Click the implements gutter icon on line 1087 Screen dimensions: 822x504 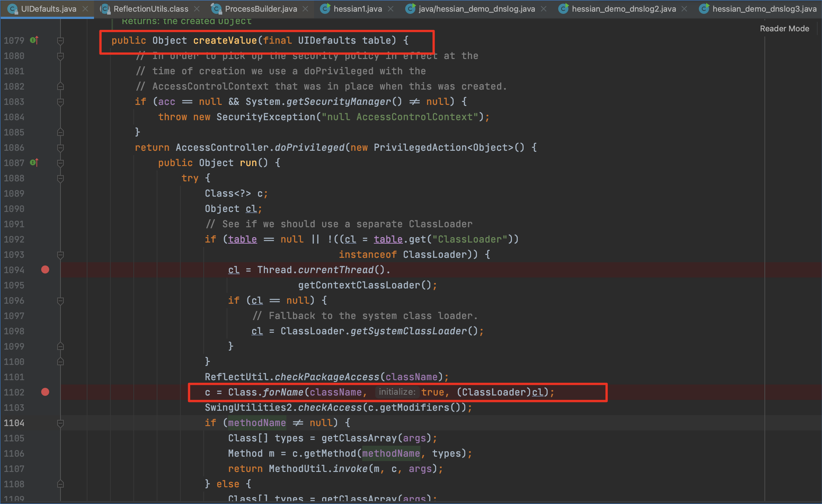(x=34, y=162)
